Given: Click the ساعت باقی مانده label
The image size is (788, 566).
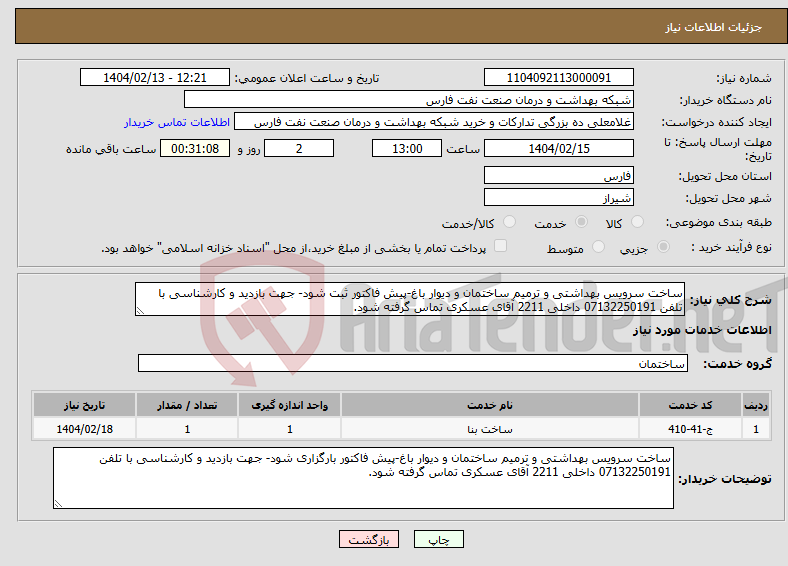Looking at the screenshot, I should tap(111, 149).
